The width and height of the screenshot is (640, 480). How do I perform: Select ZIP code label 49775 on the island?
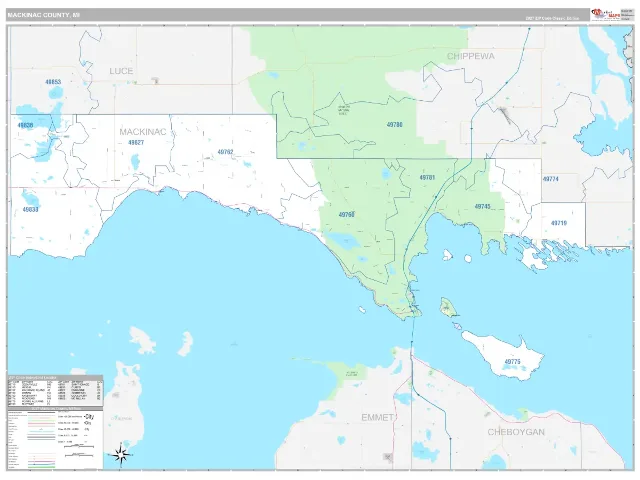click(x=512, y=362)
